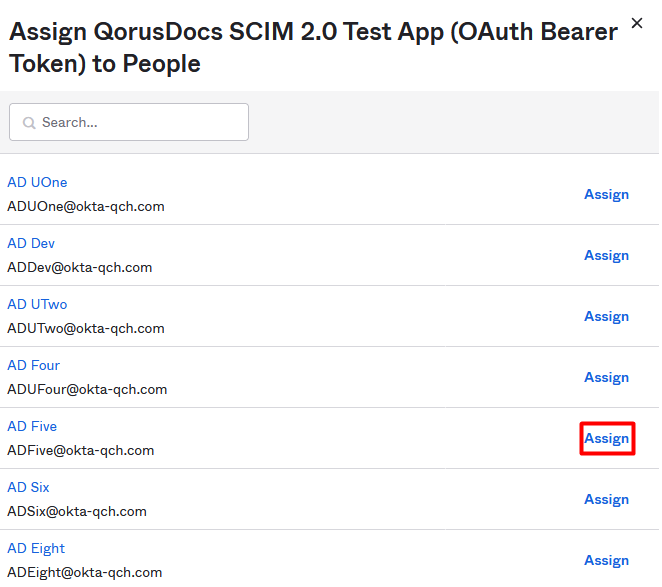The height and width of the screenshot is (587, 662).
Task: Select the email ADUTwo@okta-qch.com
Action: click(86, 329)
